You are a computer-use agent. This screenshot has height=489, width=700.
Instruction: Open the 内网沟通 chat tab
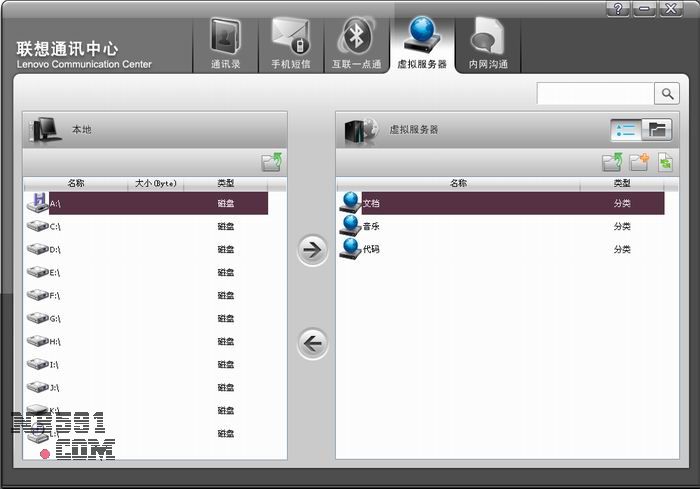pyautogui.click(x=488, y=44)
